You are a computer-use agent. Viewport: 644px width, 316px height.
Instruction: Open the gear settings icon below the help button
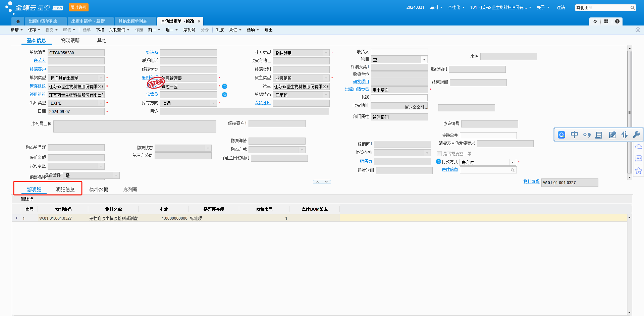pos(638,30)
